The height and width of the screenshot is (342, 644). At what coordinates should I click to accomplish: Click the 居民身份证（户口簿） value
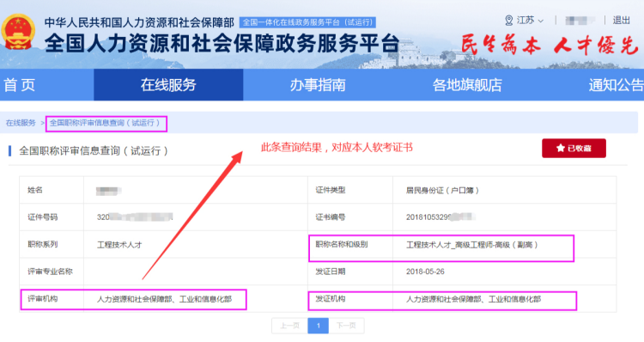coord(442,190)
